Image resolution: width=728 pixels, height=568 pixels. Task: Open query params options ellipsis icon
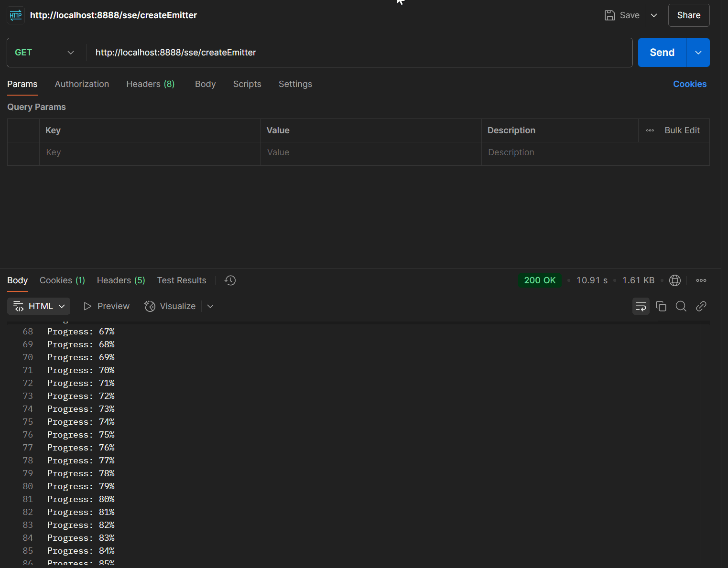[x=650, y=130]
